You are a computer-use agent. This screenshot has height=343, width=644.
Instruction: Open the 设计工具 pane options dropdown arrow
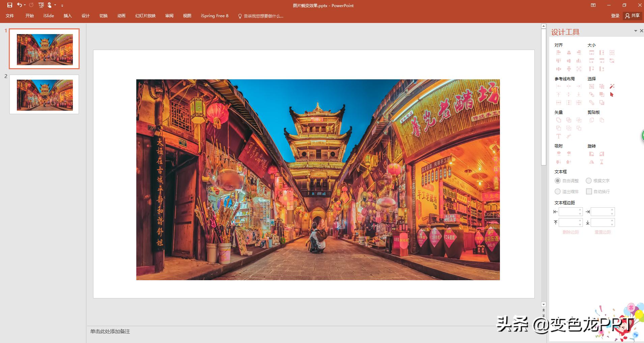pyautogui.click(x=636, y=31)
